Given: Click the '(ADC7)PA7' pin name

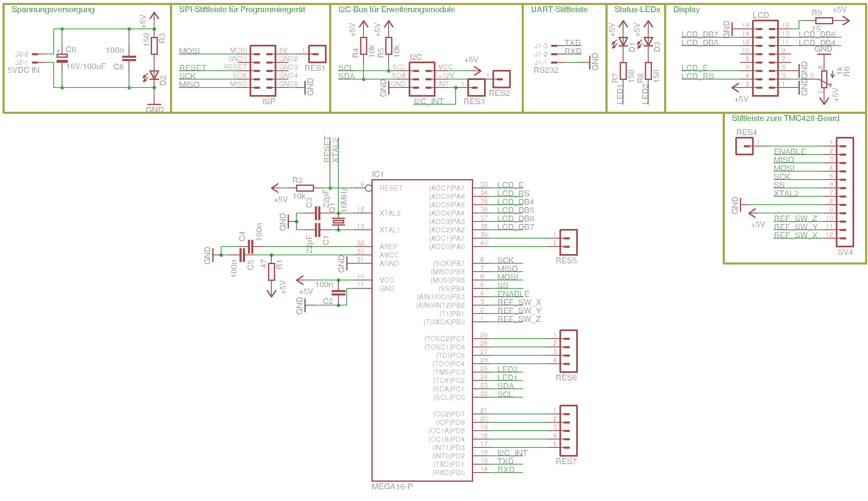Looking at the screenshot, I should tap(447, 188).
